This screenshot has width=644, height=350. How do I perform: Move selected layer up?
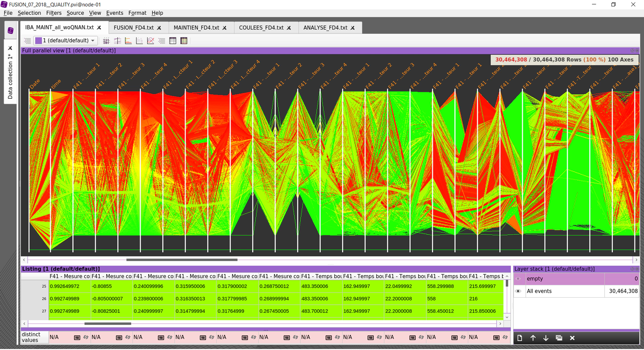pyautogui.click(x=533, y=338)
